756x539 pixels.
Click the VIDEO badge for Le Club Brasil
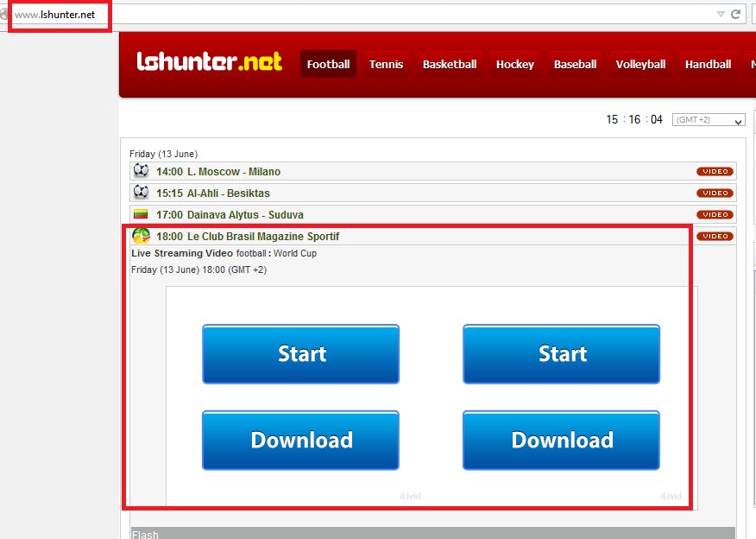[715, 237]
